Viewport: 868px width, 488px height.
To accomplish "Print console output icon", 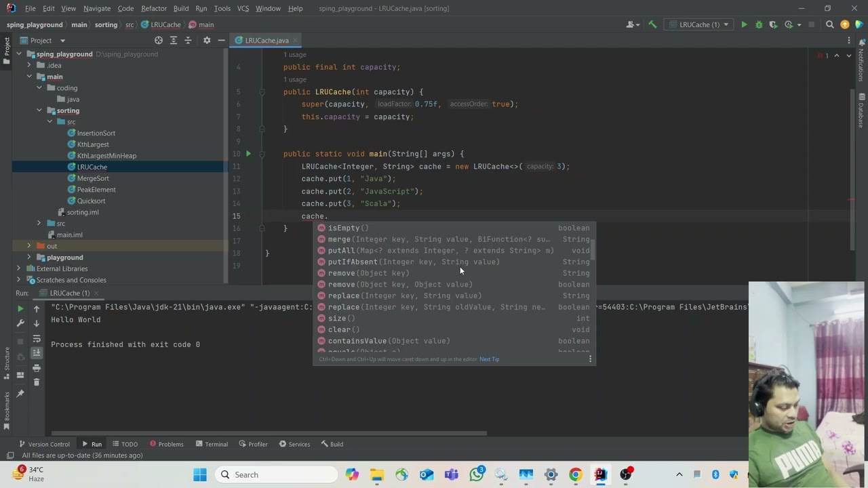I will point(37,368).
